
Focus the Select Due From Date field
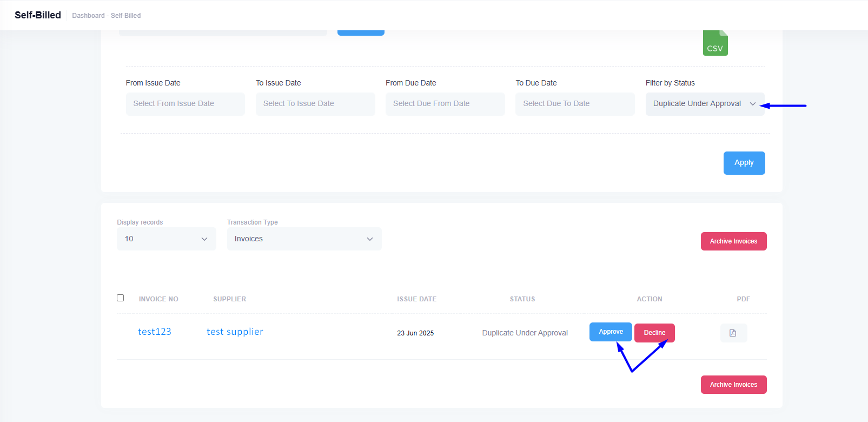[x=445, y=104]
